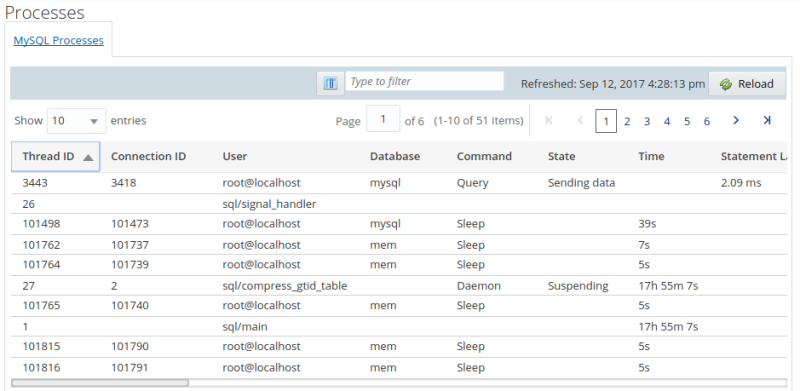Go to the first page arrow
Viewport: 800px width, 391px height.
click(549, 120)
